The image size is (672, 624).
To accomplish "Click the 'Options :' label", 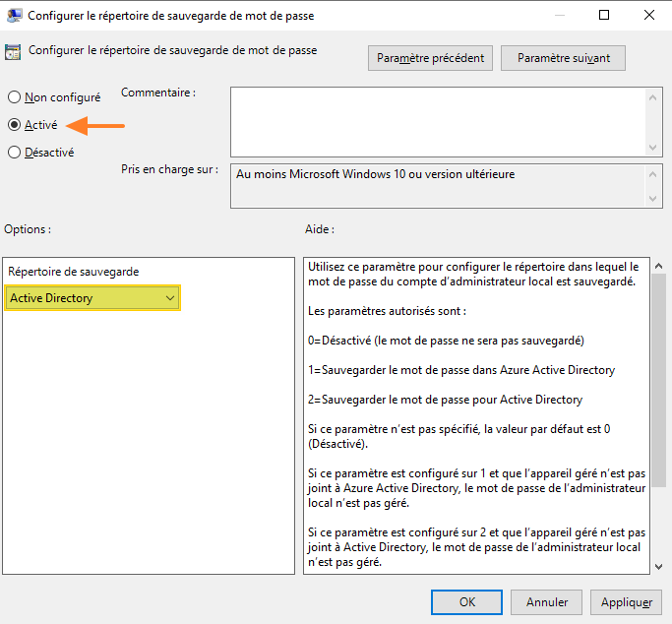I will [28, 229].
